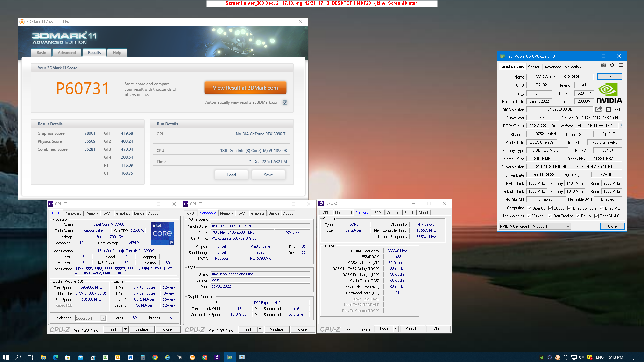
Task: Switch to GPU-Z taskbar icon
Action: pyautogui.click(x=230, y=357)
